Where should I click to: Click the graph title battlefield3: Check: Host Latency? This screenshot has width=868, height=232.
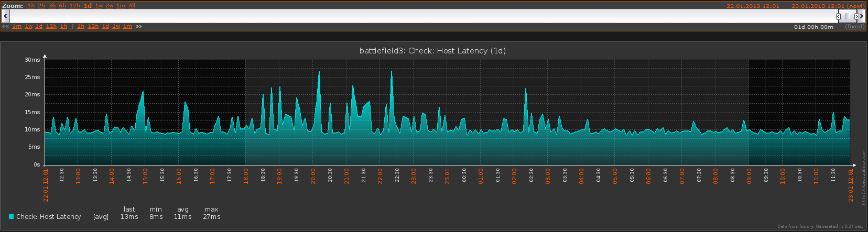[x=432, y=51]
